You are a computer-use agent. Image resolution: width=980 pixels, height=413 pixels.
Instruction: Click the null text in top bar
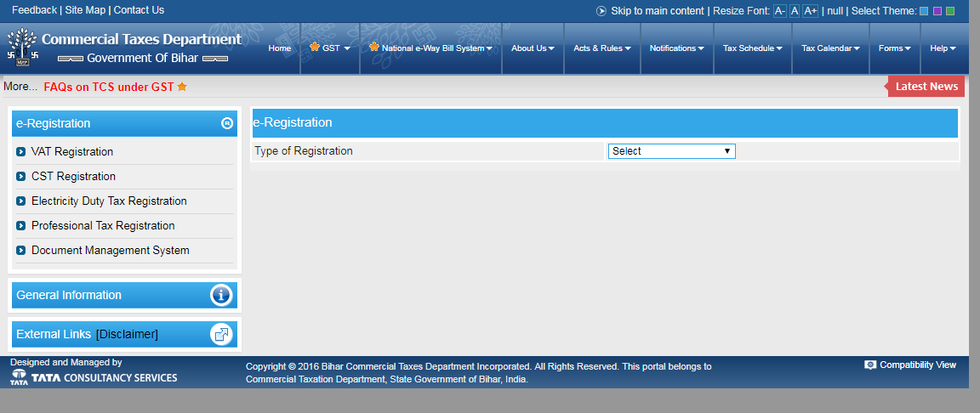(x=835, y=10)
